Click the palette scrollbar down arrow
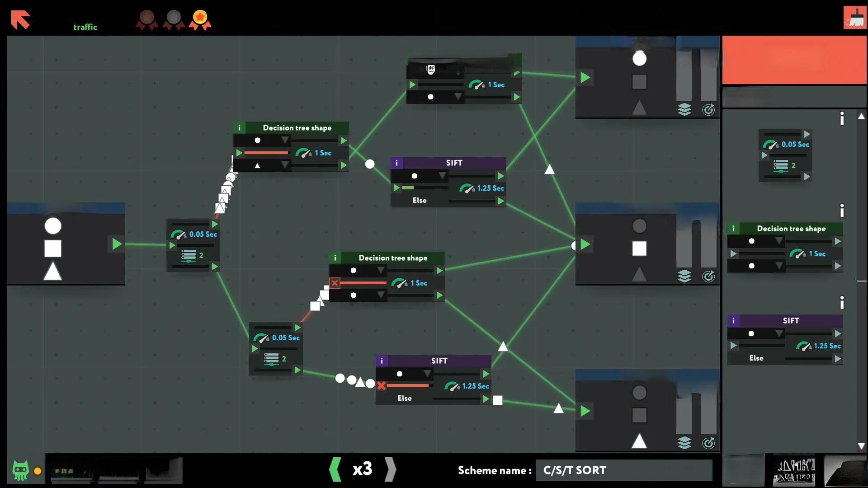The width and height of the screenshot is (868, 488). (x=861, y=446)
